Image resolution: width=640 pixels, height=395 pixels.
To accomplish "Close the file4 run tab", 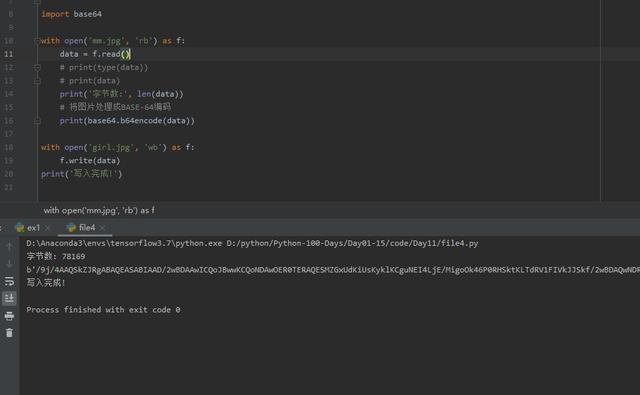I will click(102, 228).
